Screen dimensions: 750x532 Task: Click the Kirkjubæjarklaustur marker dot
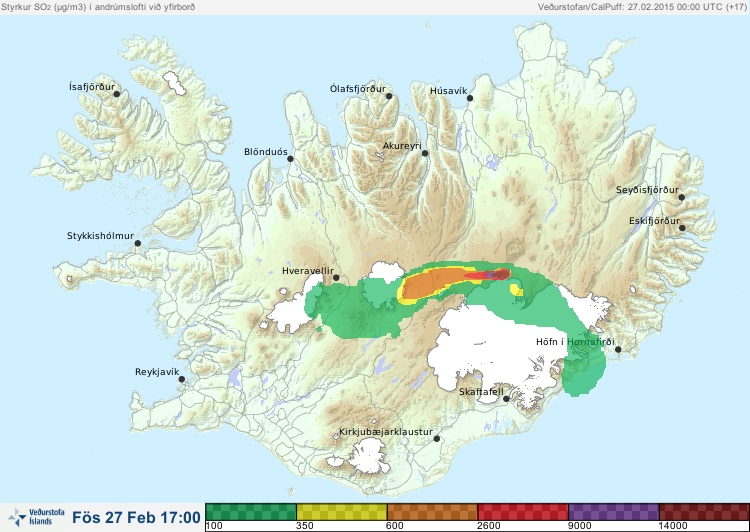click(x=436, y=439)
